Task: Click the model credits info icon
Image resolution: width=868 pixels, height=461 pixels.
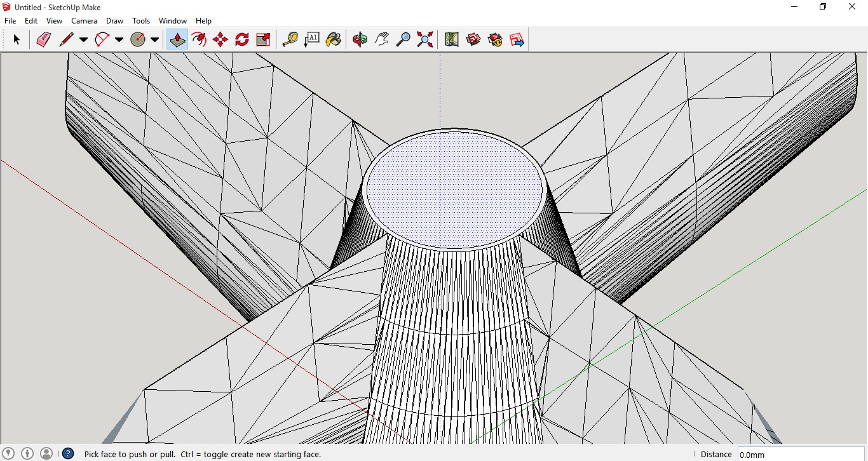Action: (x=27, y=453)
